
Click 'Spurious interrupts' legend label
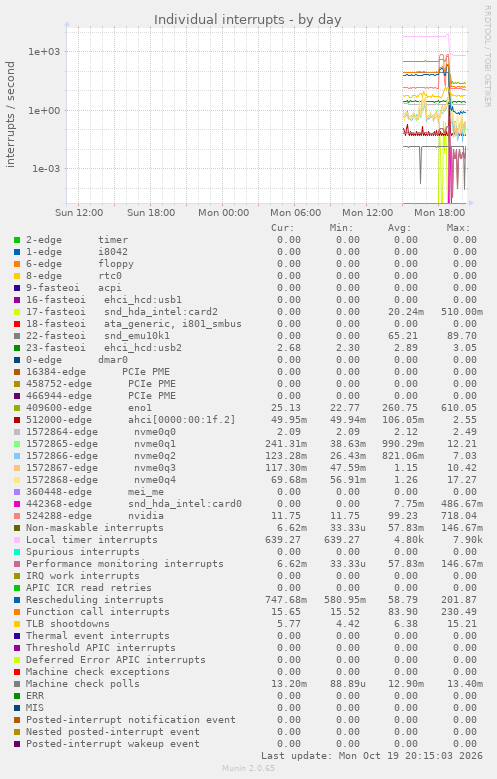[83, 552]
